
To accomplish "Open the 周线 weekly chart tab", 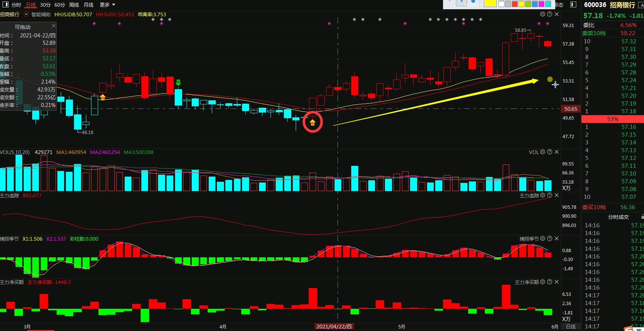I will point(74,5).
